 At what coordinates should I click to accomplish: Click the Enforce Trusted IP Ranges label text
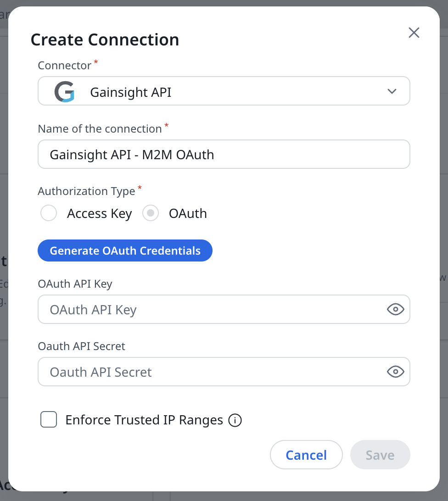pyautogui.click(x=144, y=420)
